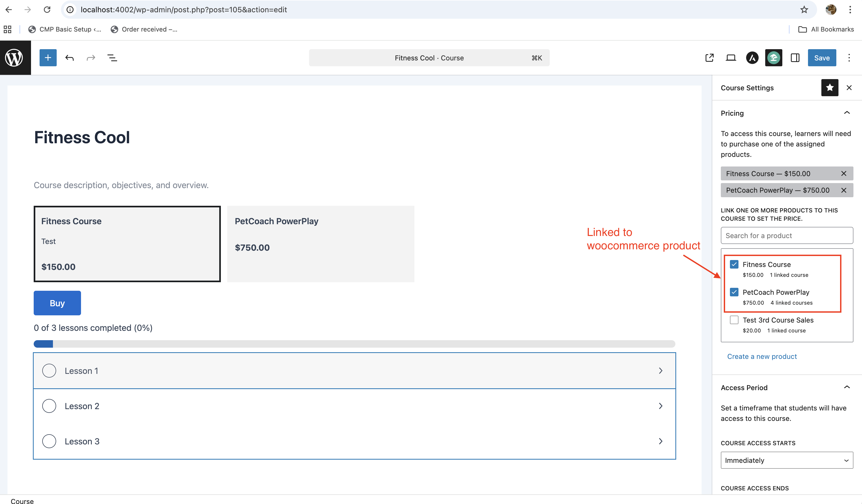Click the undo arrow icon
This screenshot has width=862, height=504.
click(70, 57)
